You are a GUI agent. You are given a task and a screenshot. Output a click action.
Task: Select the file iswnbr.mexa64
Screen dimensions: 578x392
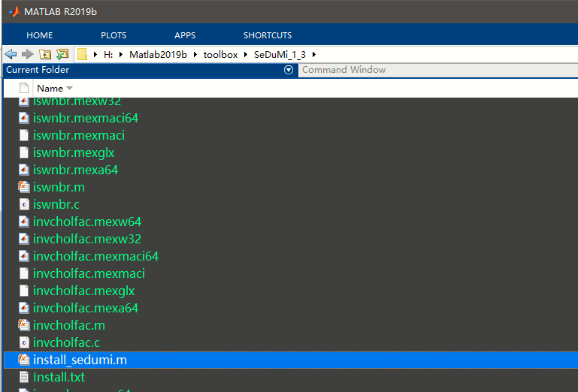pos(76,170)
